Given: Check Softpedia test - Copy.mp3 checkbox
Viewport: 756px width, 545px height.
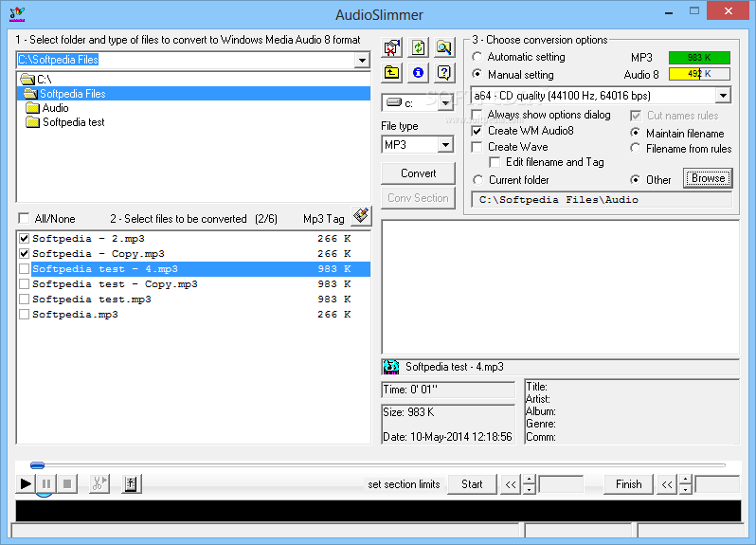Looking at the screenshot, I should coord(24,284).
